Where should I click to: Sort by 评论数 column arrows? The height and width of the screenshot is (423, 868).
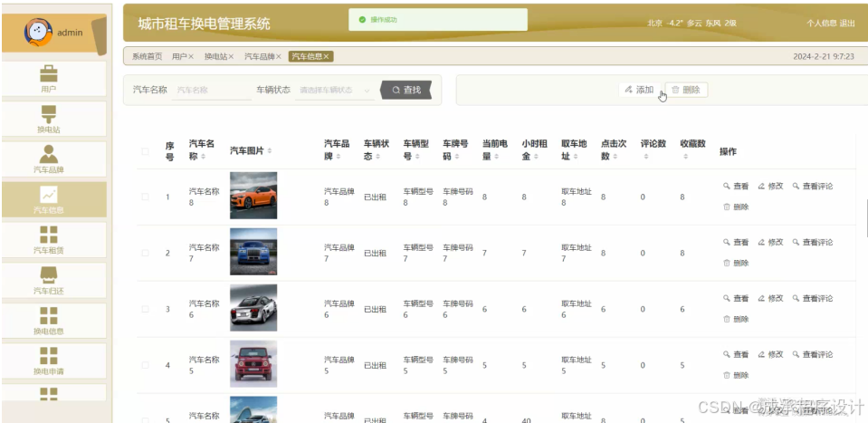click(646, 158)
